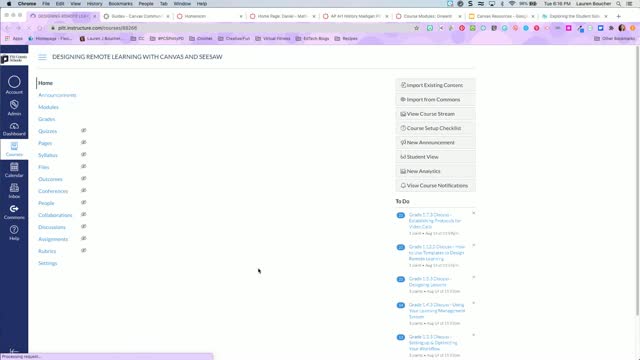Click the Import Existing Content button
Viewport: 640px width, 360px height.
(435, 85)
